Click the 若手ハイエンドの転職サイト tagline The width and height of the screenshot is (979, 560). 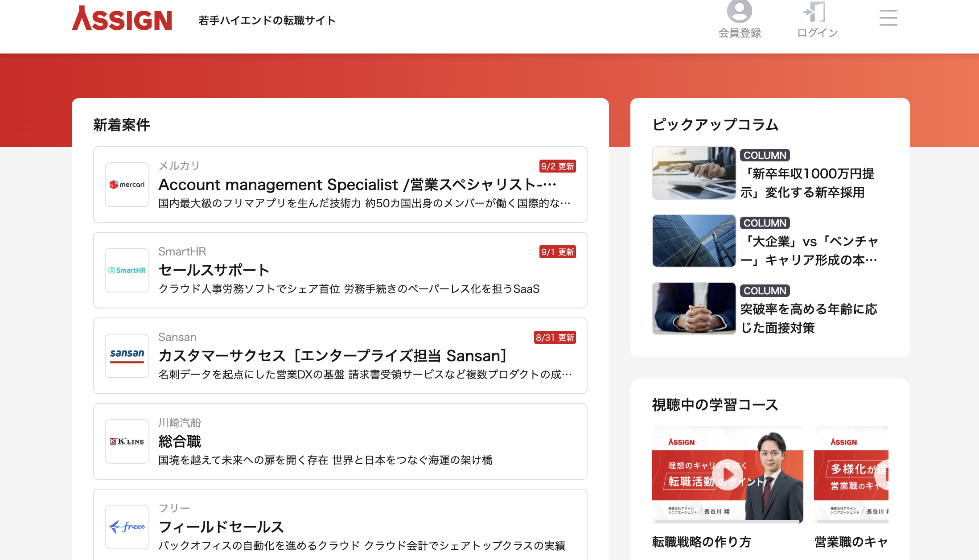coord(267,21)
